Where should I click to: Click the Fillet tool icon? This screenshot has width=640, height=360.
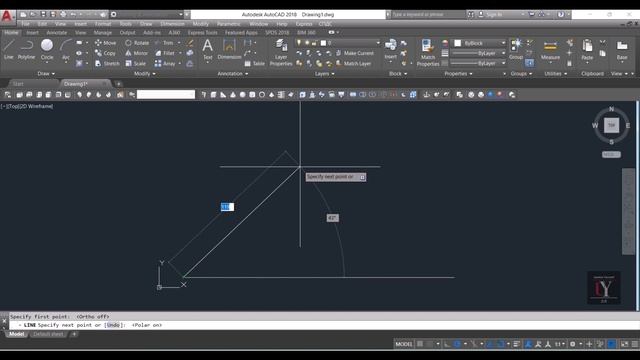coord(158,53)
